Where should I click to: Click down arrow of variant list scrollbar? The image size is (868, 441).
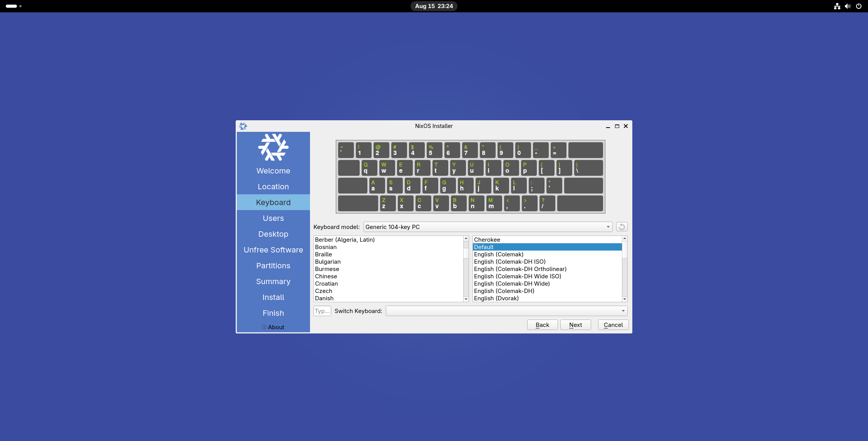click(625, 299)
